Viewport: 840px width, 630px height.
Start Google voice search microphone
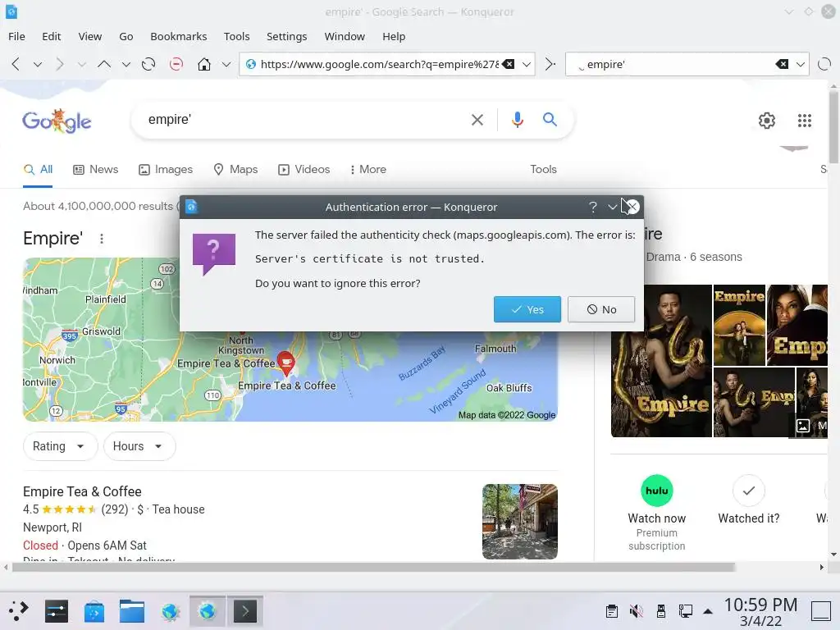(x=517, y=120)
